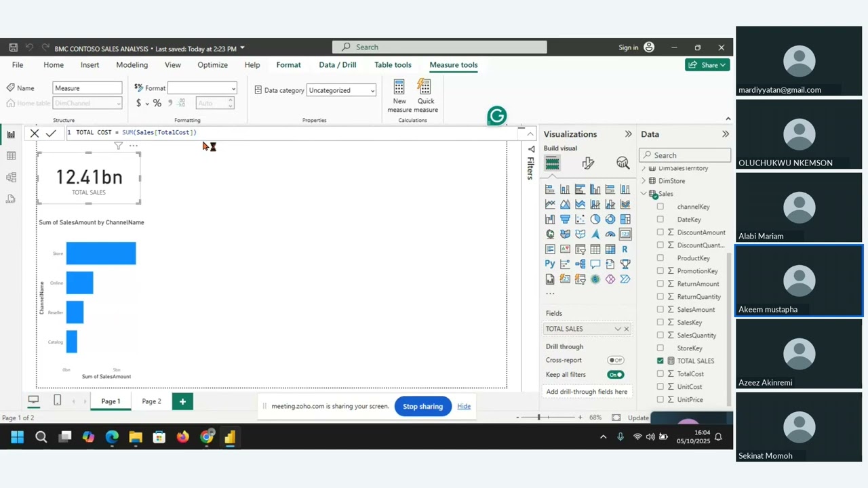Create a New measure
The image size is (868, 488).
click(x=399, y=96)
